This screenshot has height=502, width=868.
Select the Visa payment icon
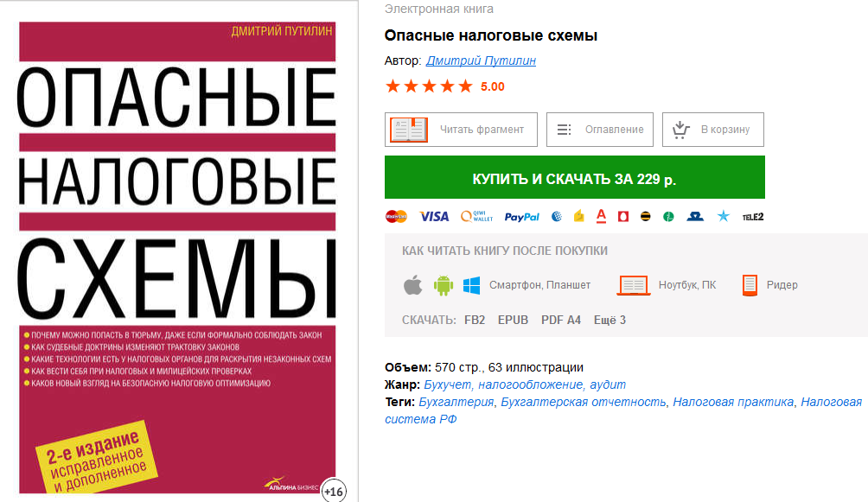point(434,216)
